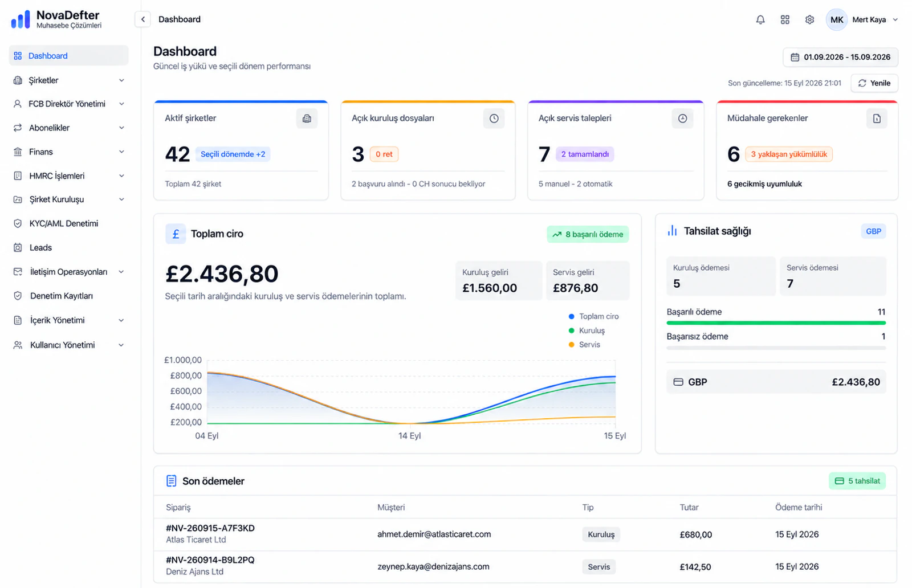912x588 pixels.
Task: Collapse sidebar with back chevron button
Action: coord(143,19)
